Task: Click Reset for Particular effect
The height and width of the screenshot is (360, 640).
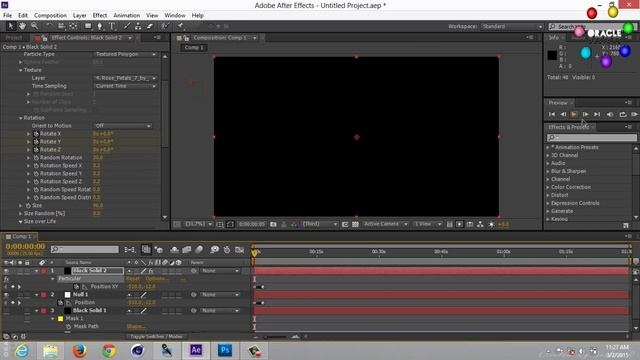Action: coord(133,279)
